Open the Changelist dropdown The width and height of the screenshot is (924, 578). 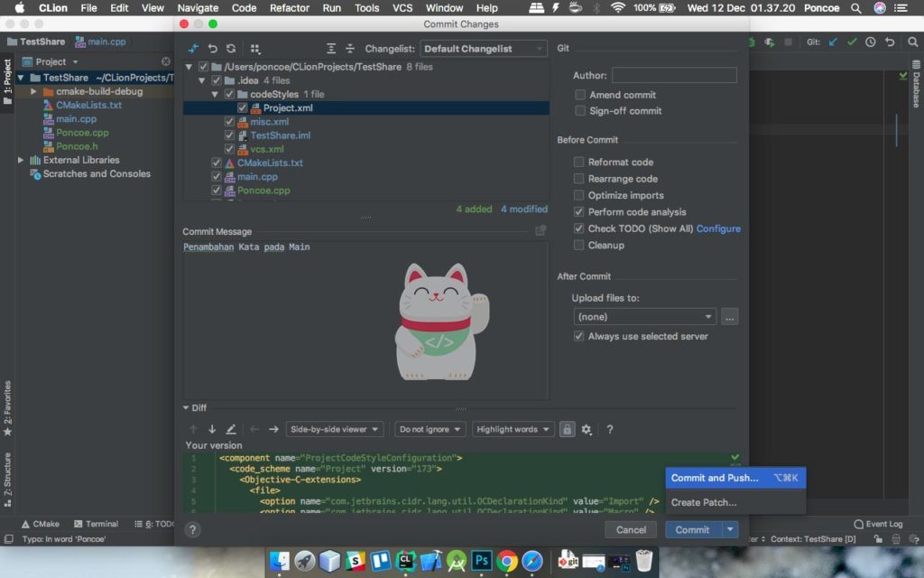tap(484, 49)
